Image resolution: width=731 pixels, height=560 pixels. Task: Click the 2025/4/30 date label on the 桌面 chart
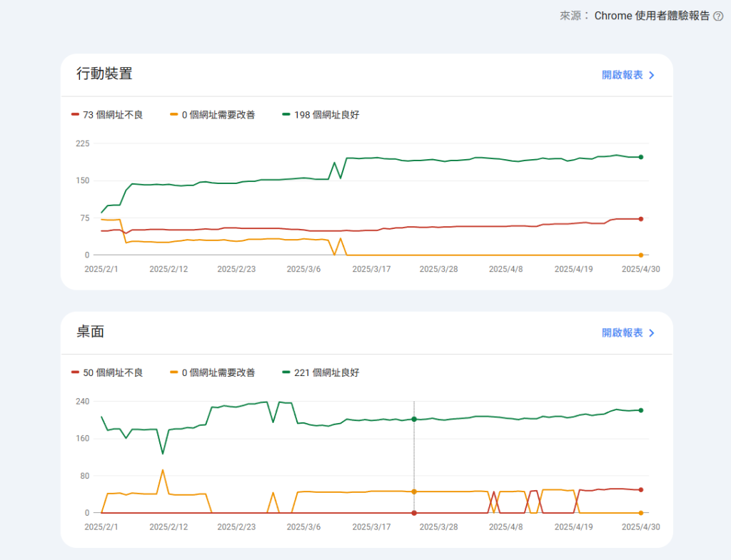coord(641,526)
